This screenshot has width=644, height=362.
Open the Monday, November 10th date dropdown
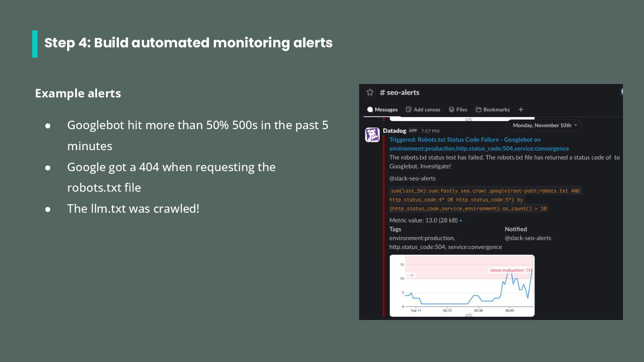[x=544, y=126]
